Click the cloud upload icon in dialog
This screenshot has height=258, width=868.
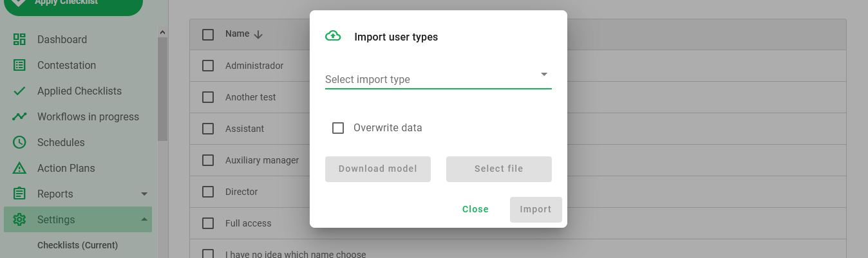[333, 36]
